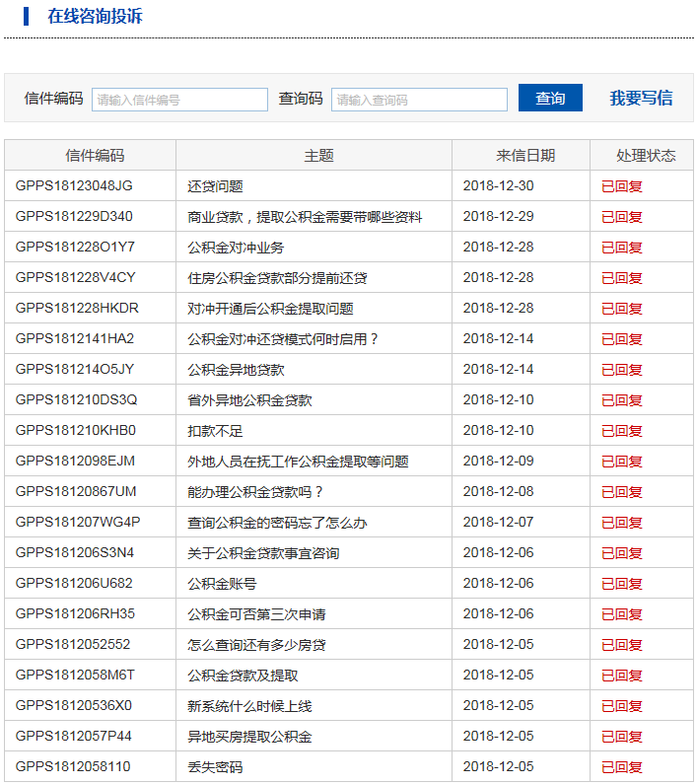Click the 信件编码 input field
The height and width of the screenshot is (784, 697).
pos(179,100)
